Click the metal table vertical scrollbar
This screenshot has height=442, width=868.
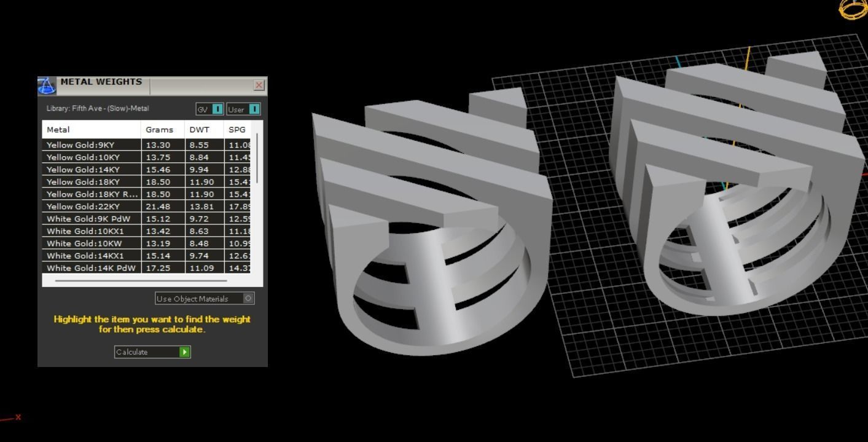point(257,157)
